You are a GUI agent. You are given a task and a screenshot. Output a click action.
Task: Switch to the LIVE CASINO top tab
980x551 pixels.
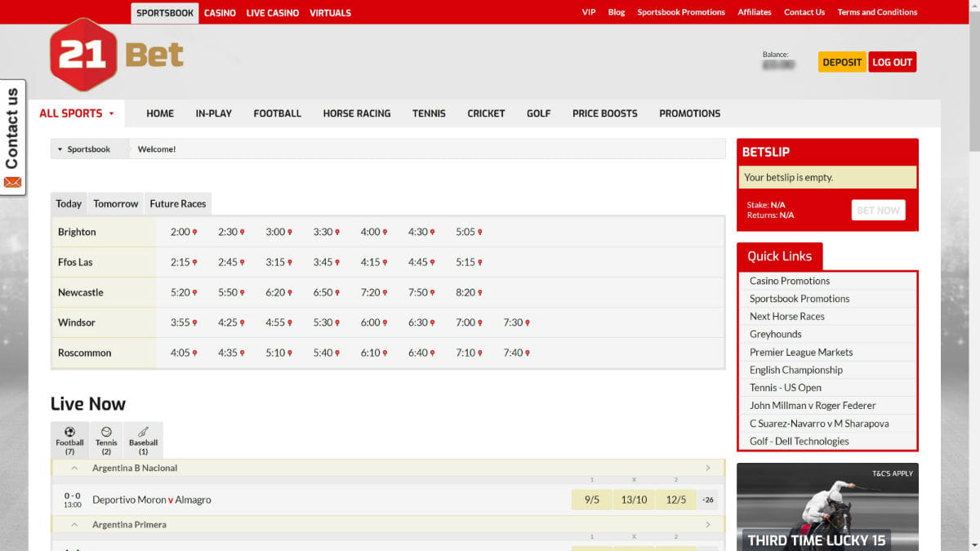(273, 13)
